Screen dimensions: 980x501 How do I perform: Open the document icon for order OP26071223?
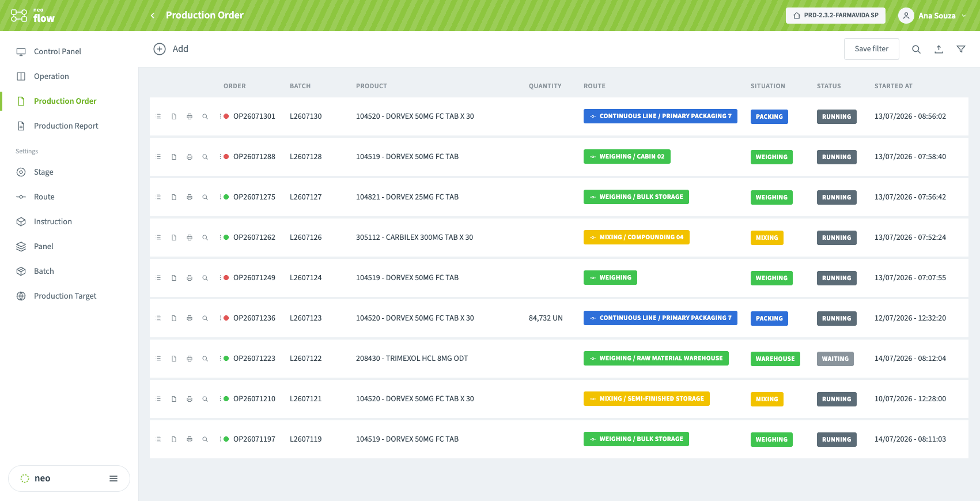coord(174,359)
